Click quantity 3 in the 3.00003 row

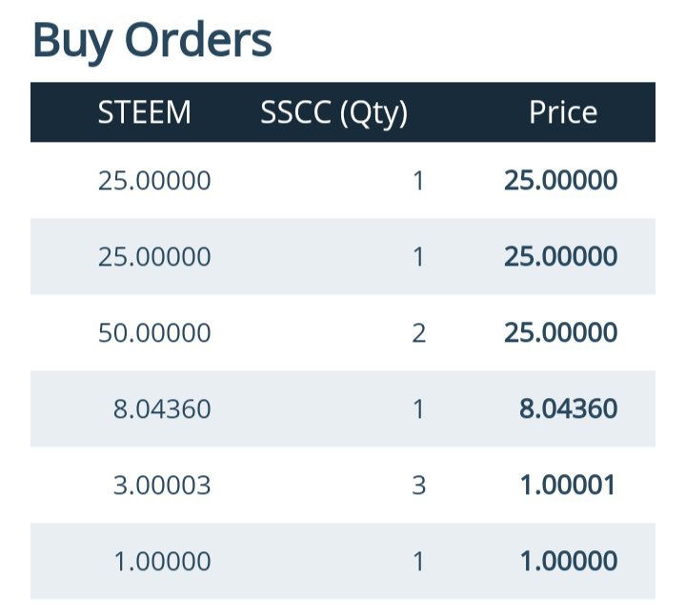tap(418, 486)
